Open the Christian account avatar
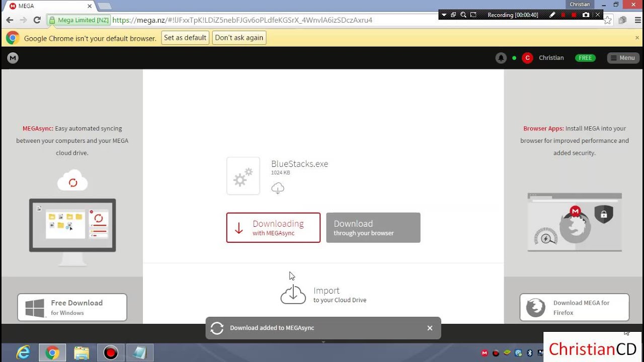The image size is (644, 362). [527, 58]
